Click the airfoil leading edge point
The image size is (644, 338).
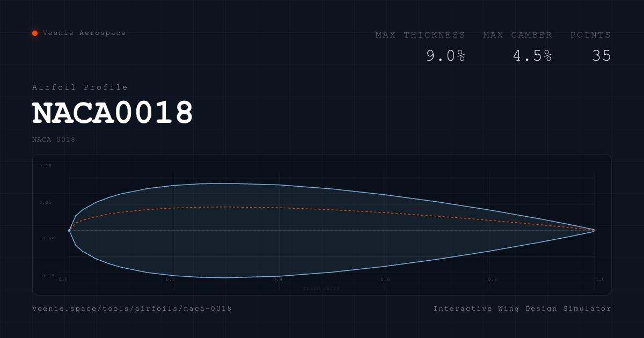coord(69,230)
